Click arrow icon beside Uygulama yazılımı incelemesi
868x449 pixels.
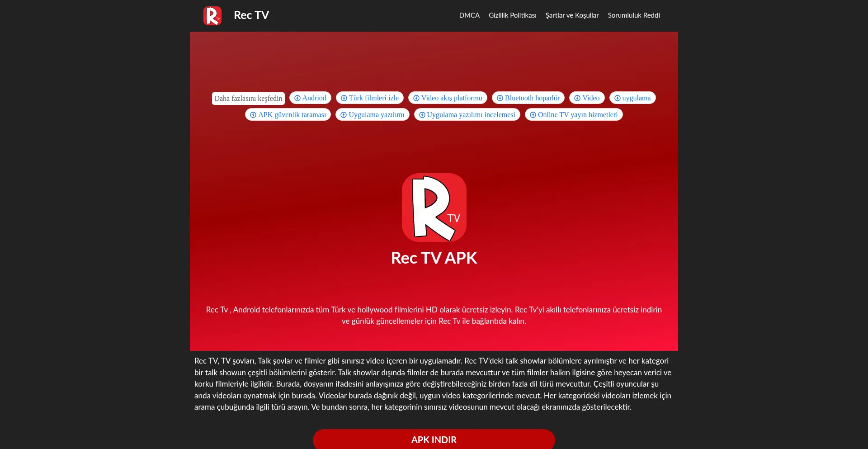422,115
